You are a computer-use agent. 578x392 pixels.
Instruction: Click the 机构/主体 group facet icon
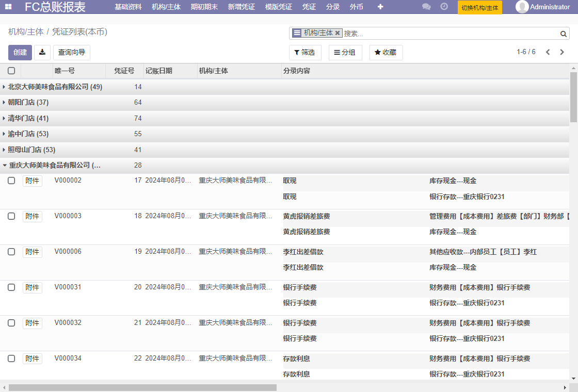tap(297, 33)
